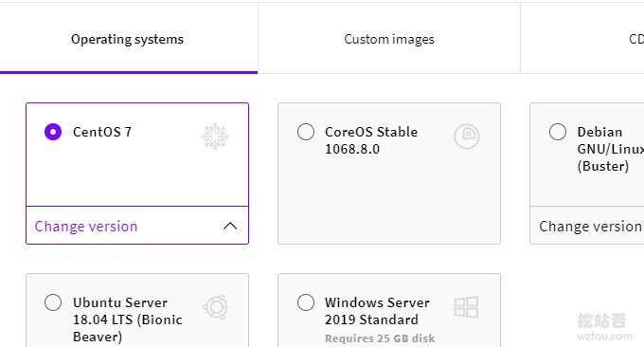Image resolution: width=644 pixels, height=347 pixels.
Task: Pick Windows Server 2019 Standard radio button
Action: coord(306,302)
